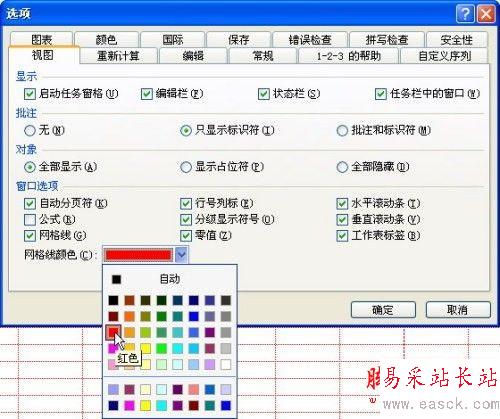500x419 pixels.
Task: Select the 全部显示 radio button
Action: [30, 167]
